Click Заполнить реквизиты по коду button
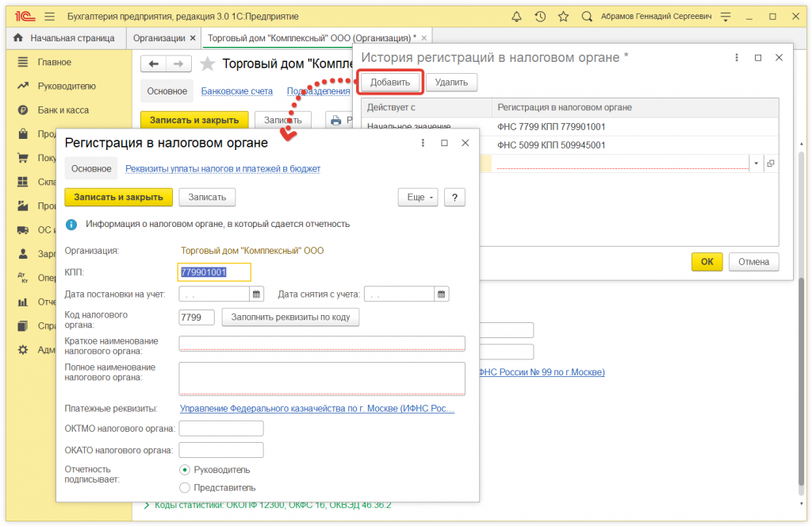The height and width of the screenshot is (527, 812). (291, 317)
